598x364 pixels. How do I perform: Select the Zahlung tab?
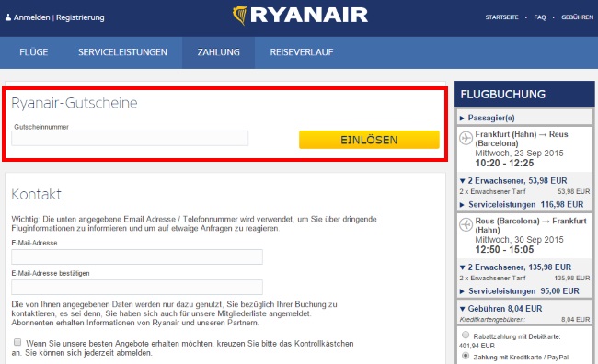(x=219, y=52)
